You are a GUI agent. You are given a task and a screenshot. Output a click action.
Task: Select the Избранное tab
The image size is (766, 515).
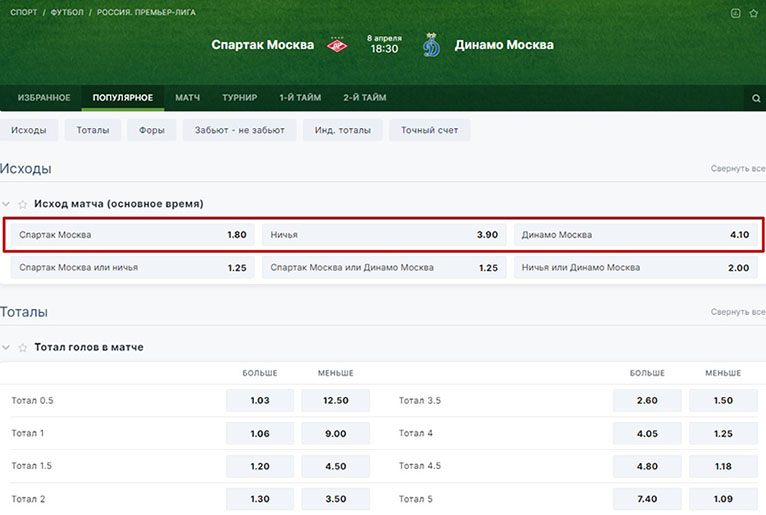[44, 98]
